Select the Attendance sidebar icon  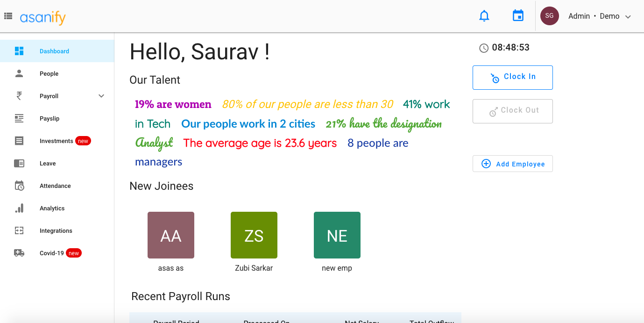20,186
